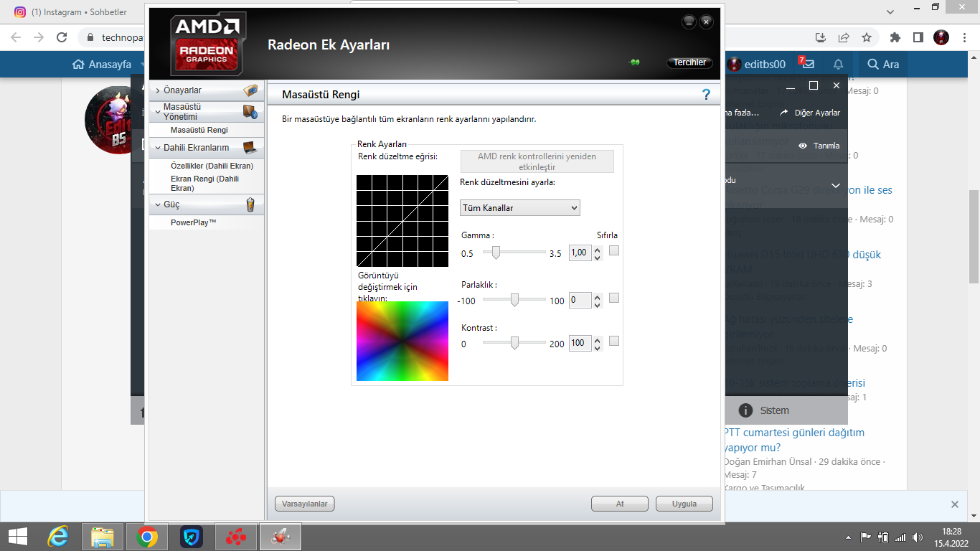The width and height of the screenshot is (980, 551).
Task: Open Radeon help with the question mark
Action: 707,94
